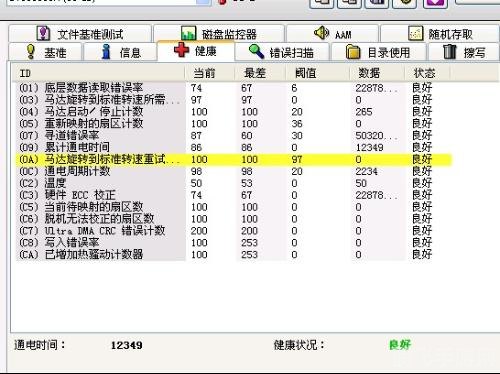
Task: Select row (03) 马达旋转到标准转速所需
Action: tap(233, 100)
